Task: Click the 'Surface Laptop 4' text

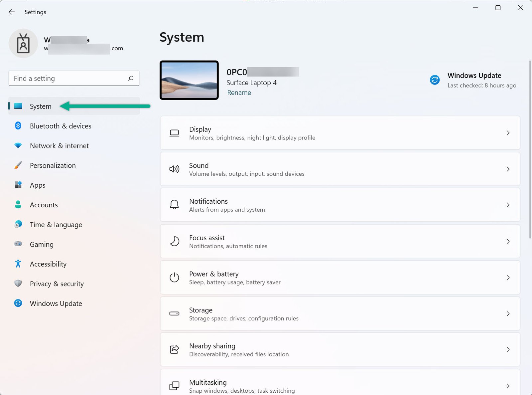Action: coord(251,83)
